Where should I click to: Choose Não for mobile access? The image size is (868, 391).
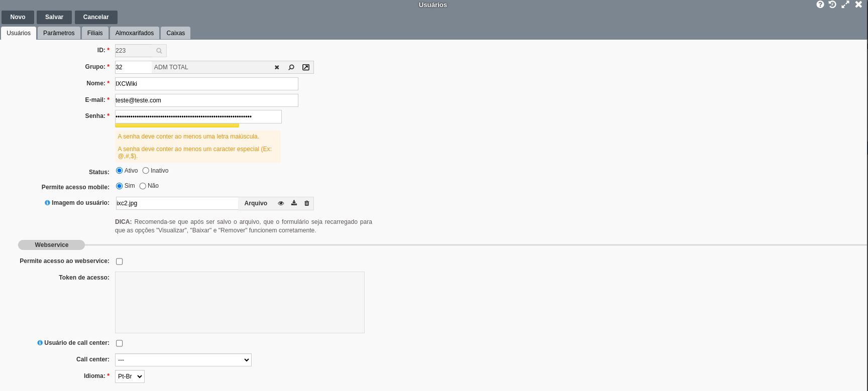click(x=143, y=186)
